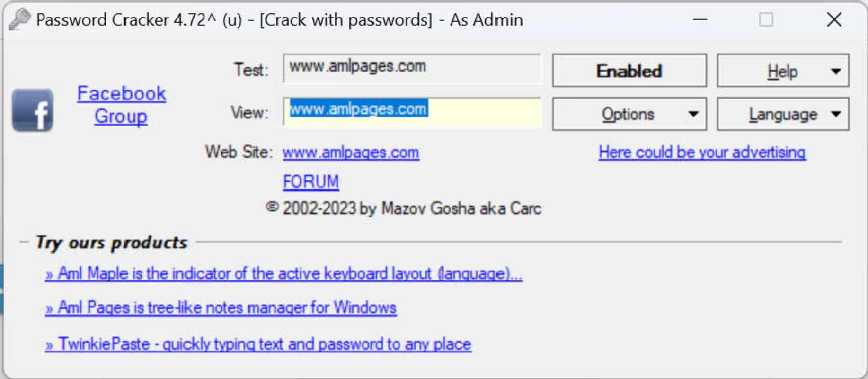Open the TwinkiePaste product link
The width and height of the screenshot is (868, 379).
258,344
